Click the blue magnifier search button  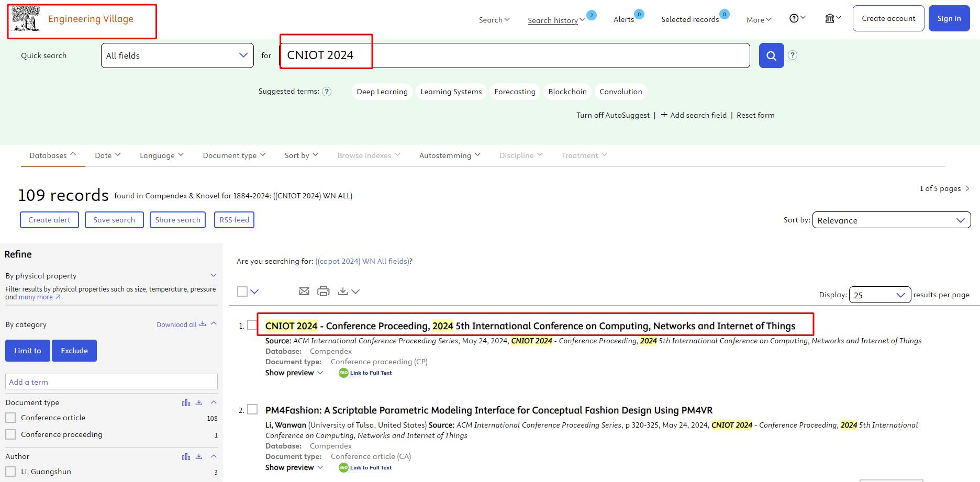[x=771, y=55]
